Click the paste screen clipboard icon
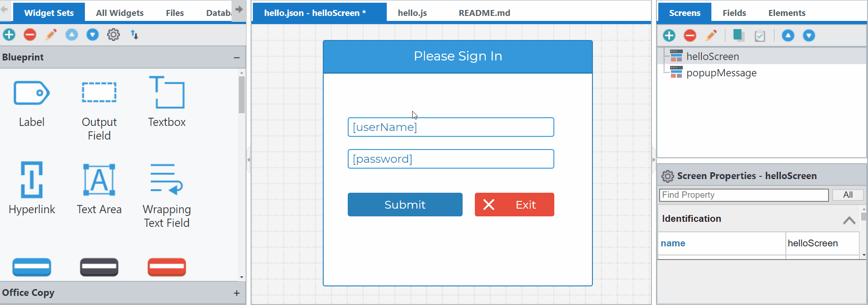 tap(760, 35)
